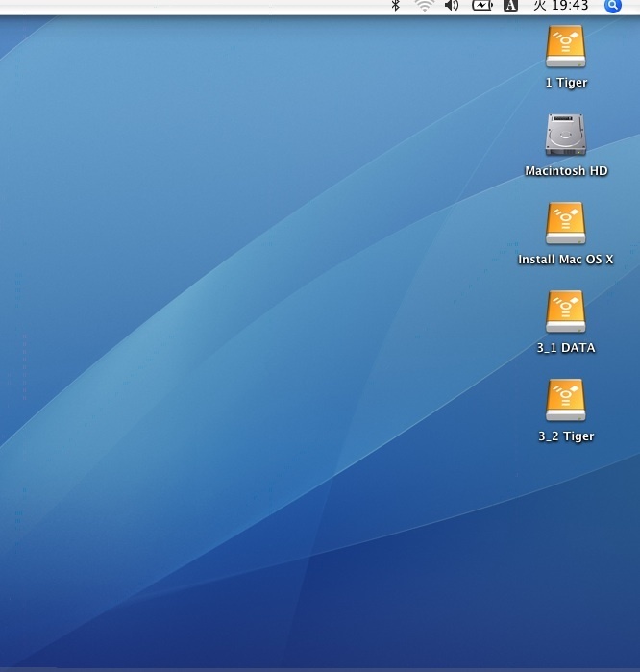
Task: Open the Bluetooth status menu
Action: pyautogui.click(x=395, y=6)
